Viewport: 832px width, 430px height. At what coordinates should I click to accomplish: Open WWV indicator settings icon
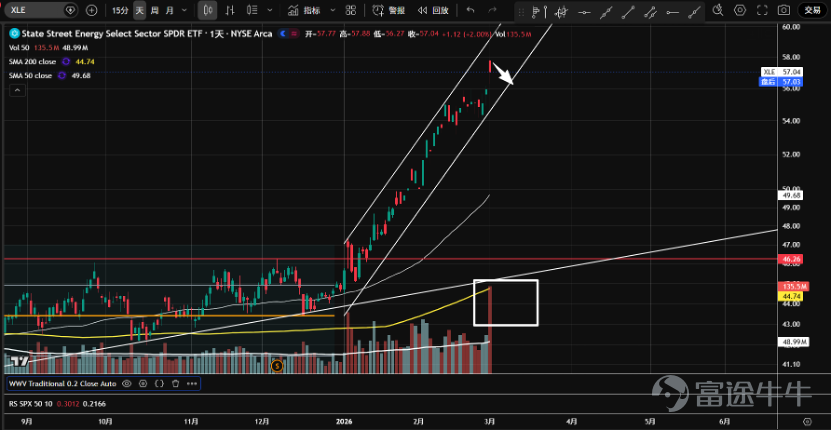pos(143,383)
